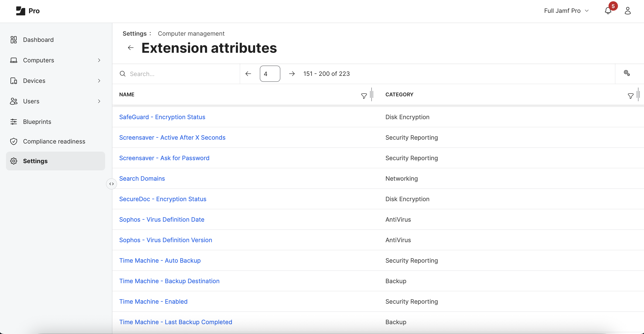Open Dashboard in the sidebar
Screen dimensions: 644x334
tap(38, 40)
